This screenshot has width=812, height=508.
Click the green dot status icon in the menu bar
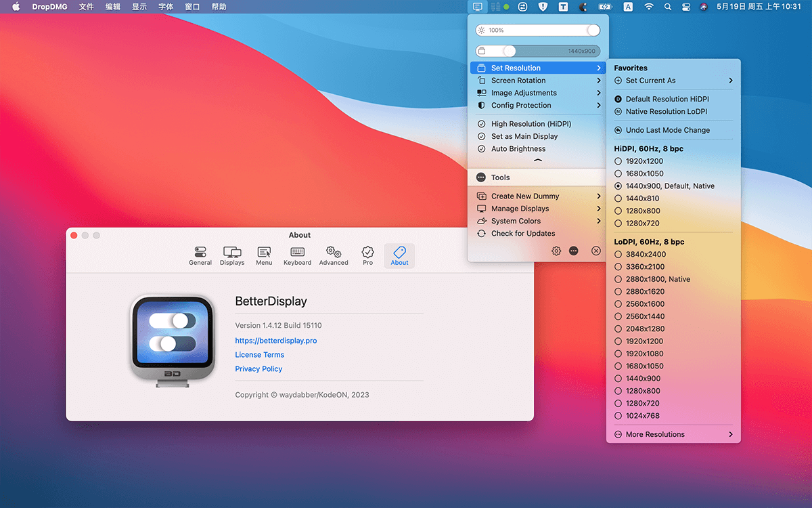506,7
